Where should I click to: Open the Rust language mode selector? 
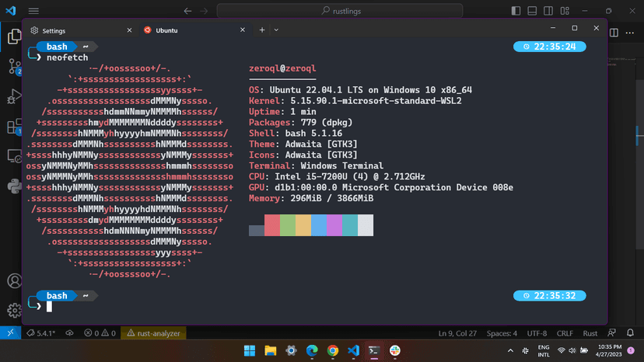tap(590, 333)
